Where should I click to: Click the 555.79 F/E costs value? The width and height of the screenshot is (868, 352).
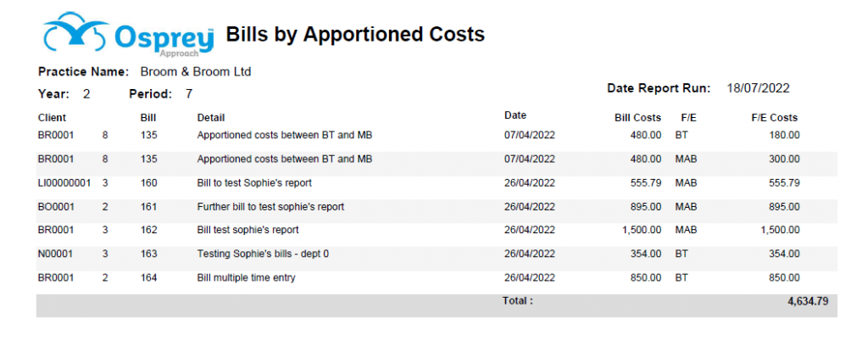[784, 182]
